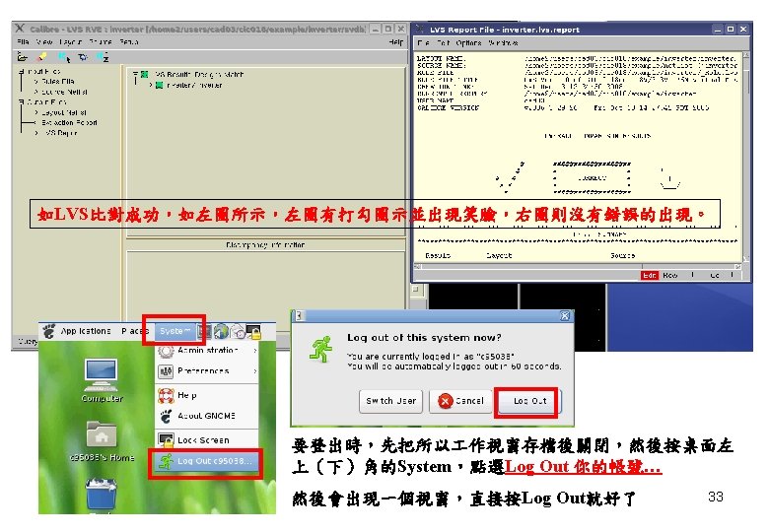Click horizontal scrollbar in LVS Report File window
Image resolution: width=769 pixels, height=532 pixels.
(578, 266)
